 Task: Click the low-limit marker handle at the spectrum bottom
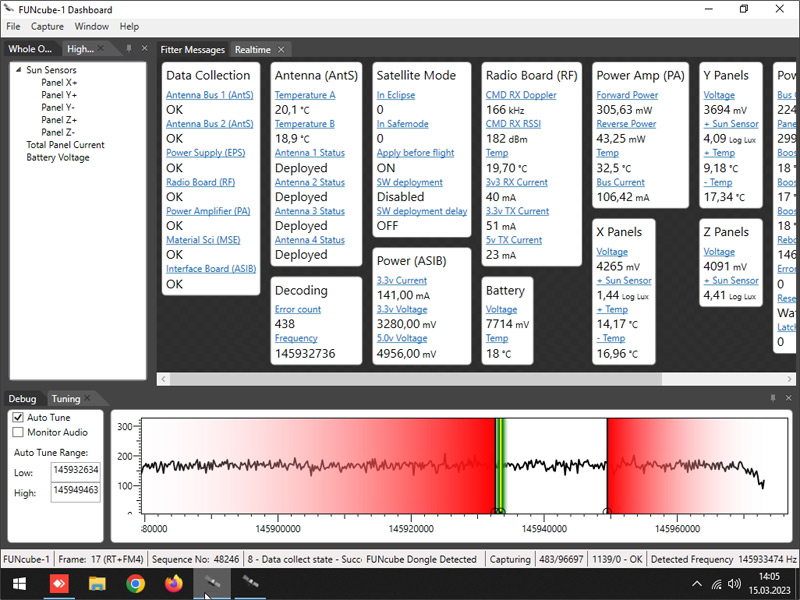(x=494, y=511)
